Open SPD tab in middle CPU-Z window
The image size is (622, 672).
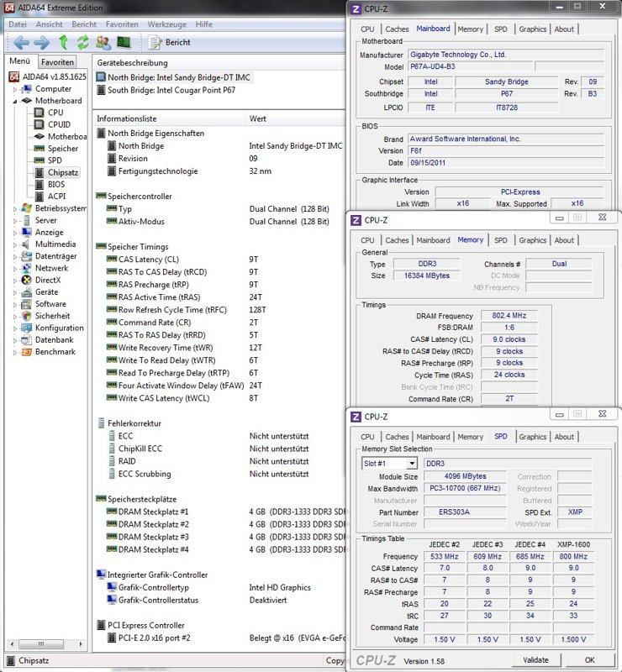point(501,240)
